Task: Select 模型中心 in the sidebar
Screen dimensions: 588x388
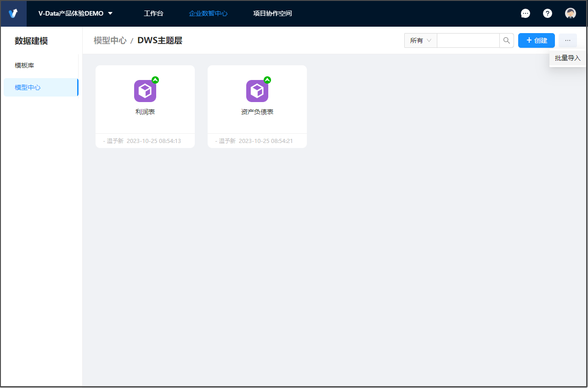Action: (x=28, y=87)
